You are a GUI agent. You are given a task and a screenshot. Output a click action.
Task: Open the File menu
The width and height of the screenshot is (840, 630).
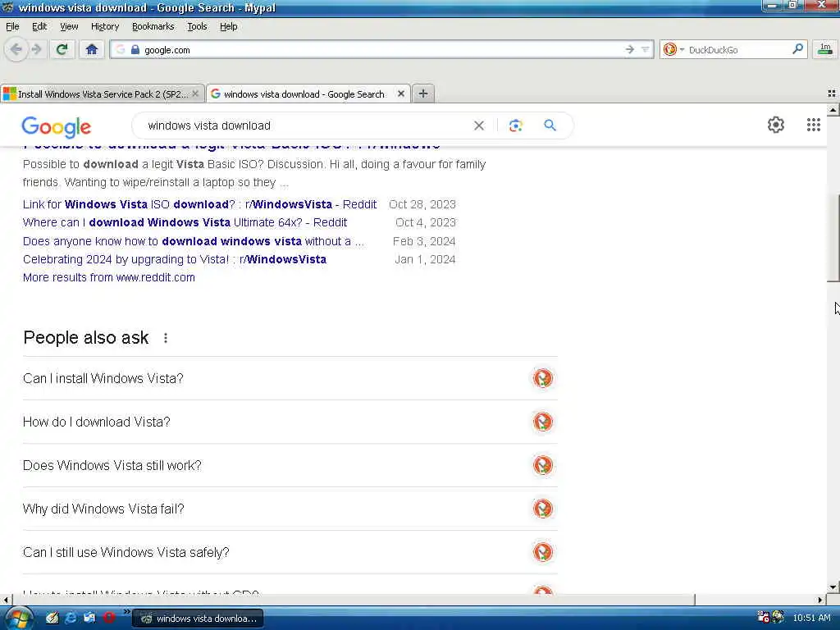coord(12,26)
